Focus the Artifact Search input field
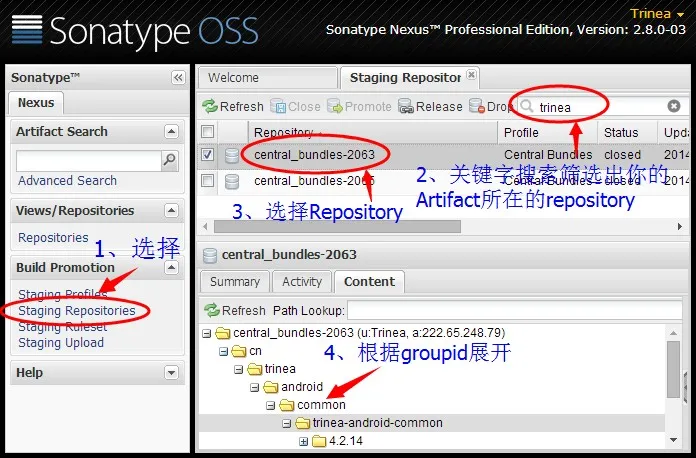Viewport: 696px width, 458px height. point(89,161)
